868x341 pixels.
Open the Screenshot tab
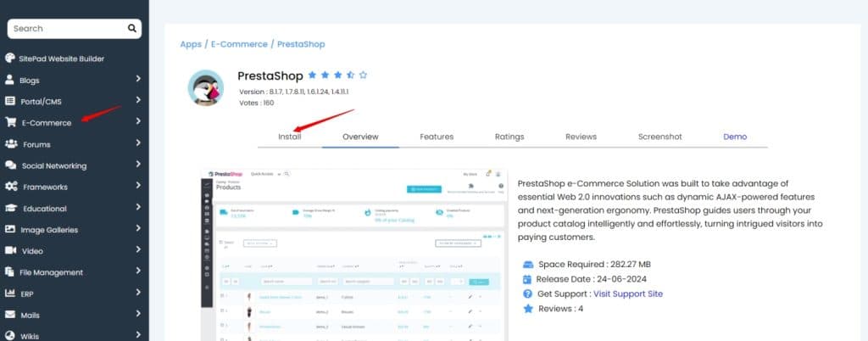click(x=659, y=137)
